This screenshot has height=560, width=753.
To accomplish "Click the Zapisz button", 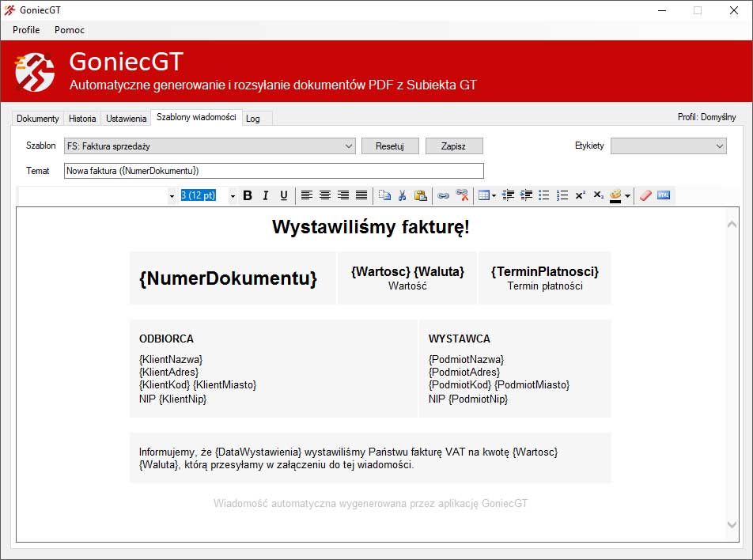I will tap(453, 146).
